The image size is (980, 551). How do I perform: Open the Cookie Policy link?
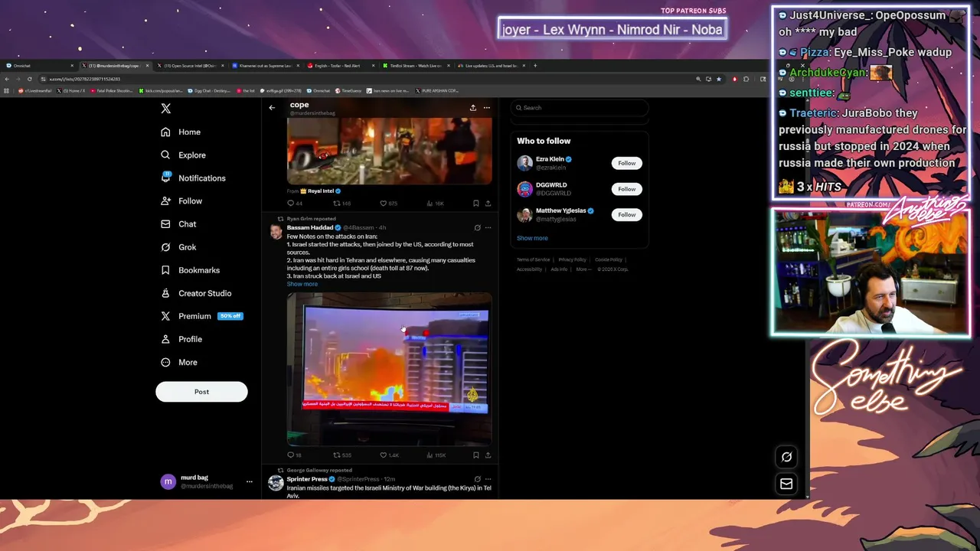[x=609, y=259]
